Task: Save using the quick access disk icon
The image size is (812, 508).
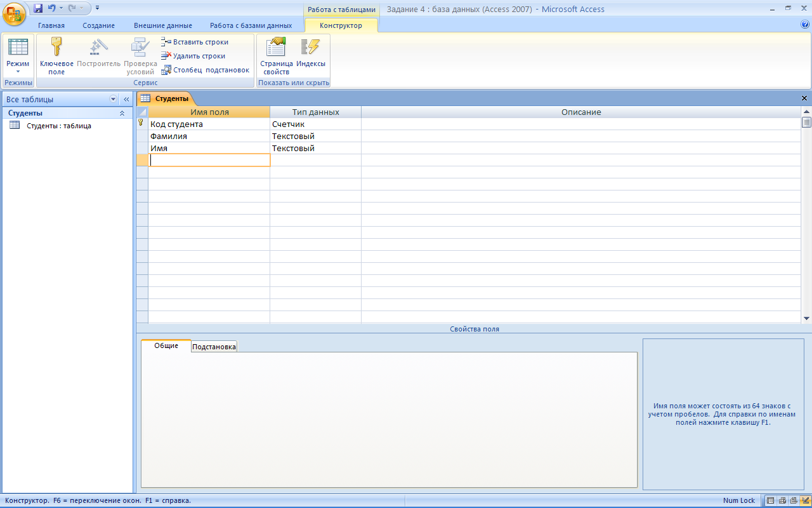Action: [x=38, y=8]
